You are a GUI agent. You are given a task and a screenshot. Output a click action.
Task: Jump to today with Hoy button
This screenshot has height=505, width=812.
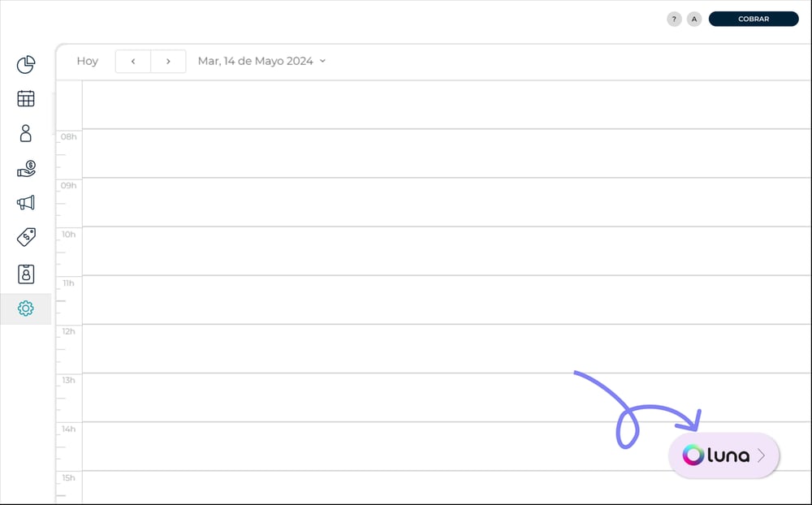tap(87, 61)
